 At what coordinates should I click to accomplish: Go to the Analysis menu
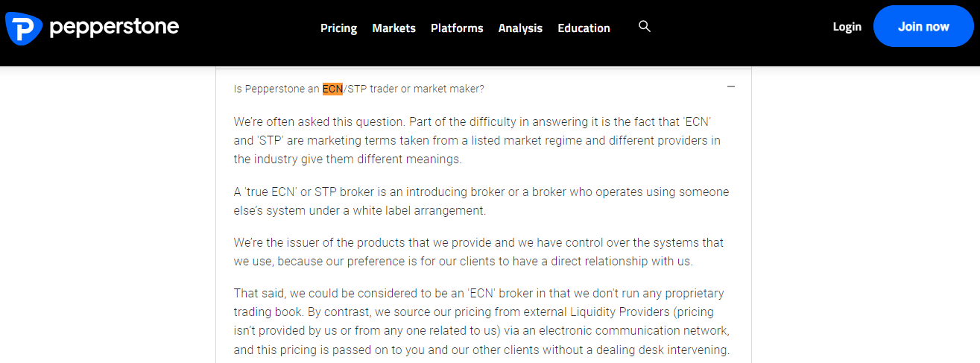pyautogui.click(x=520, y=28)
